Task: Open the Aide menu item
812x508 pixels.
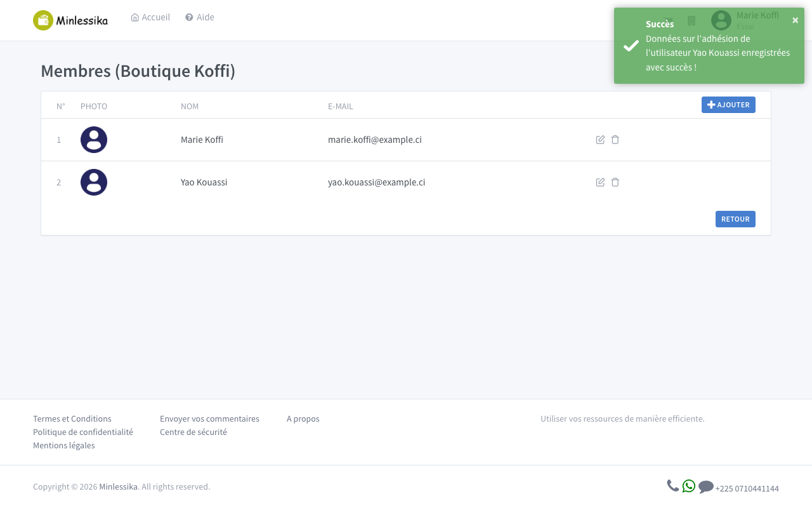Action: click(200, 17)
